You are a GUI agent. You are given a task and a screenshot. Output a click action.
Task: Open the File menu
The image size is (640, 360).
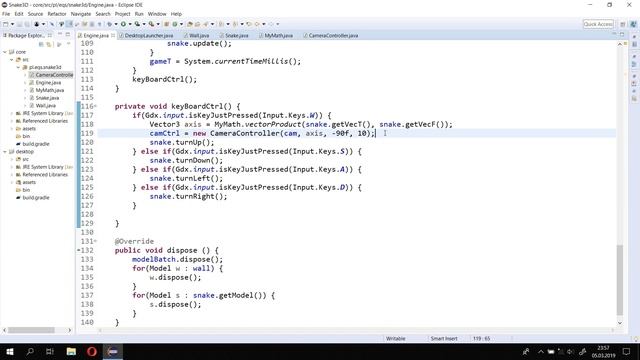(x=6, y=14)
